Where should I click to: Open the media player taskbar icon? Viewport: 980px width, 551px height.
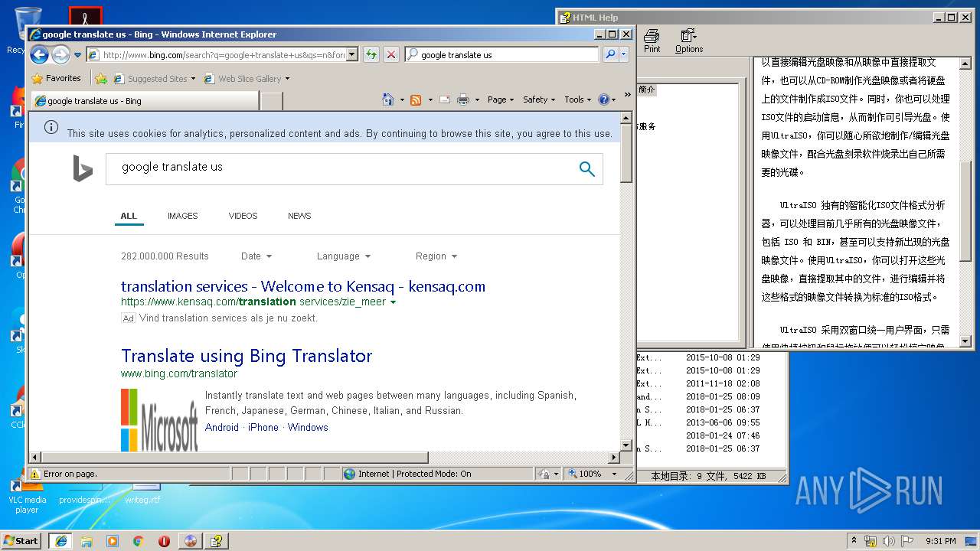(113, 540)
